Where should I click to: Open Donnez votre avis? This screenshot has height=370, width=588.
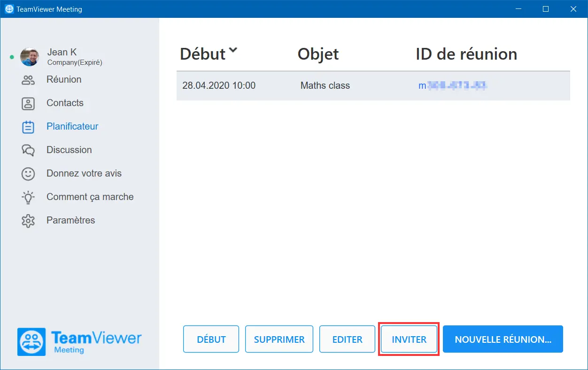point(84,173)
